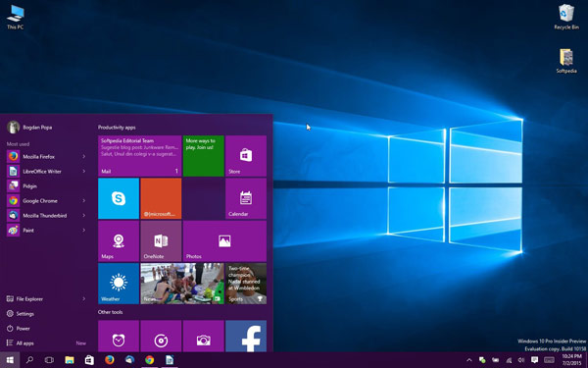Expand Paint jump list arrow
Image resolution: width=588 pixels, height=368 pixels.
click(x=84, y=230)
